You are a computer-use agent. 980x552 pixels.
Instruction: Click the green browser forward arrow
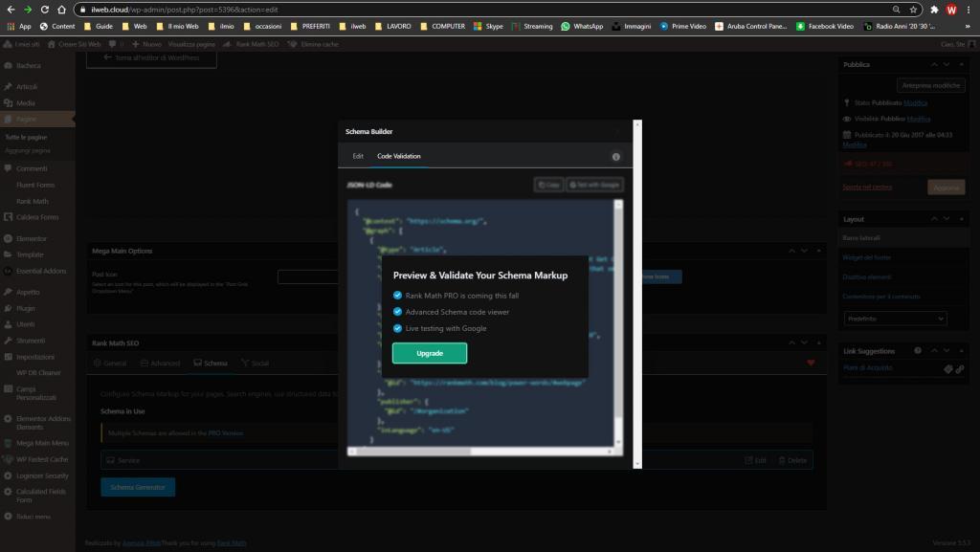click(x=28, y=10)
